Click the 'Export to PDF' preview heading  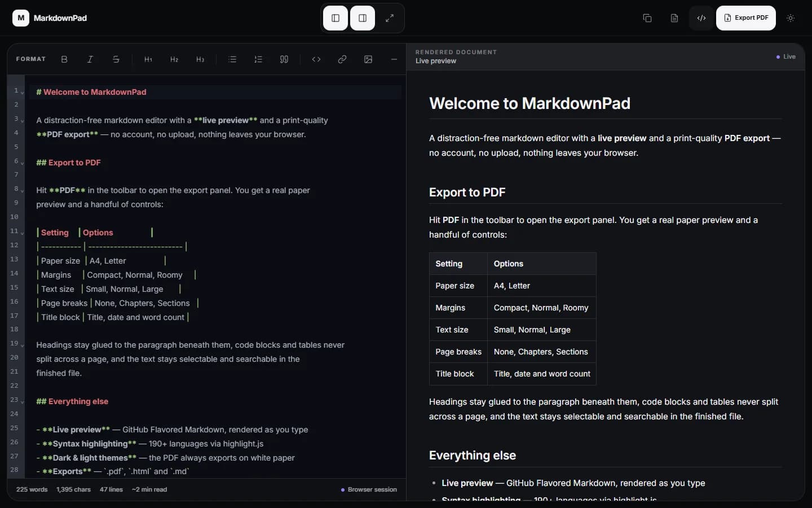pos(467,192)
